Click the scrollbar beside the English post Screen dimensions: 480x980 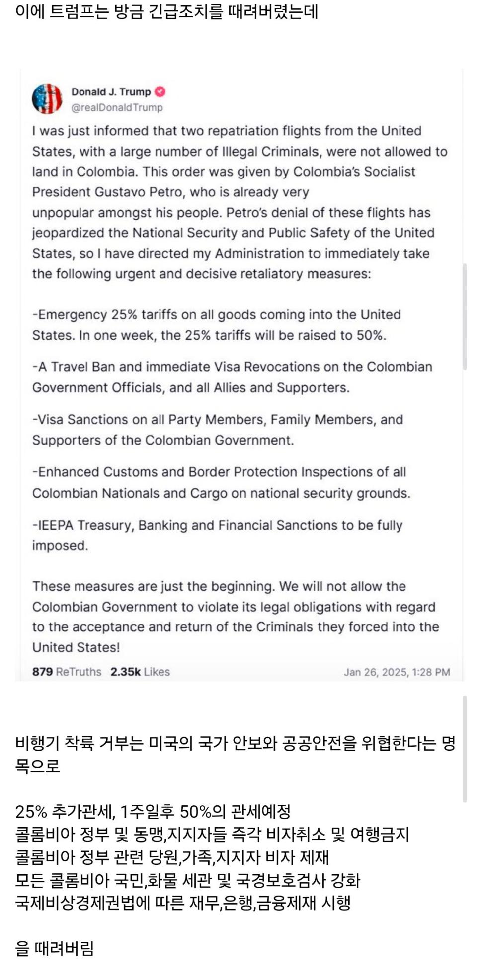tap(465, 317)
